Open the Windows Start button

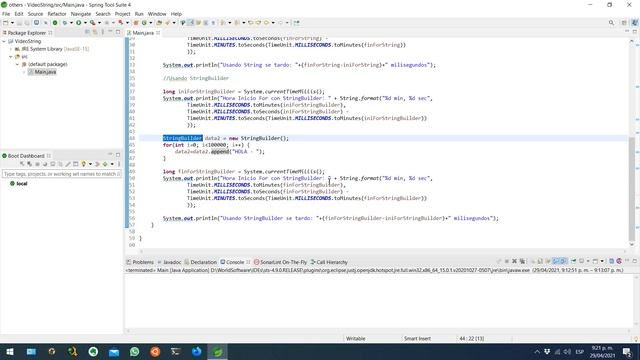10,351
